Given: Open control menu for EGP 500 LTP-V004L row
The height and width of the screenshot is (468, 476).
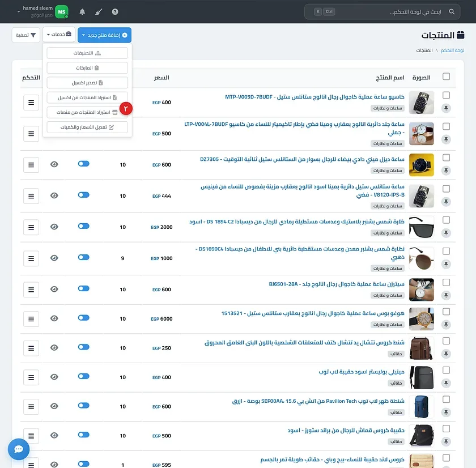Looking at the screenshot, I should [x=31, y=134].
